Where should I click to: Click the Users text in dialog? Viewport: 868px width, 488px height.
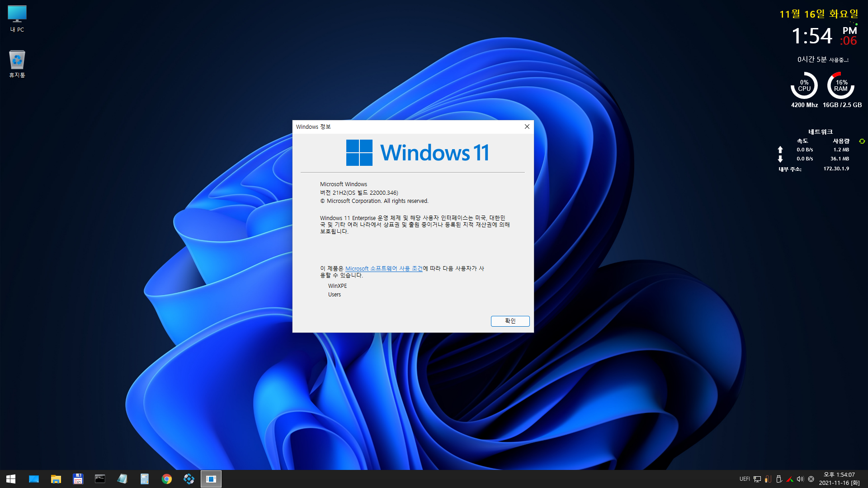(335, 295)
